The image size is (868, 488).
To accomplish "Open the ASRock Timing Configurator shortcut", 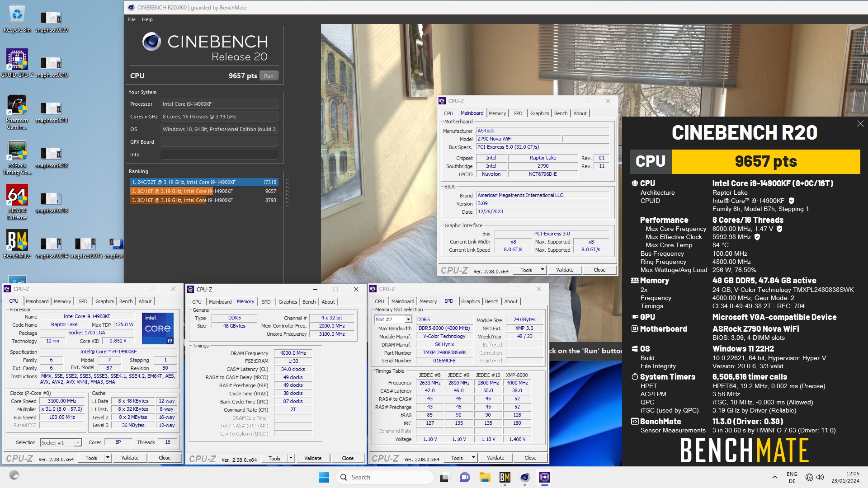I will coord(17,157).
